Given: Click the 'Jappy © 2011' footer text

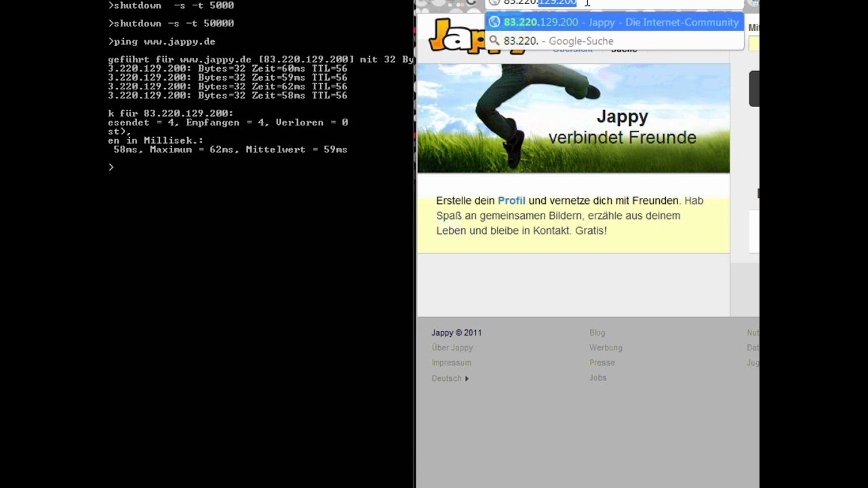Looking at the screenshot, I should (457, 333).
